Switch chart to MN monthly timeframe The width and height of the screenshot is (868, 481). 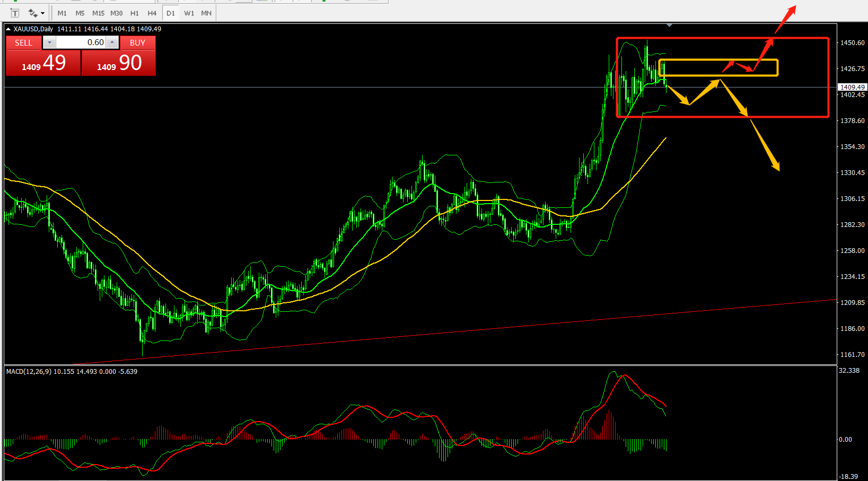[x=206, y=13]
